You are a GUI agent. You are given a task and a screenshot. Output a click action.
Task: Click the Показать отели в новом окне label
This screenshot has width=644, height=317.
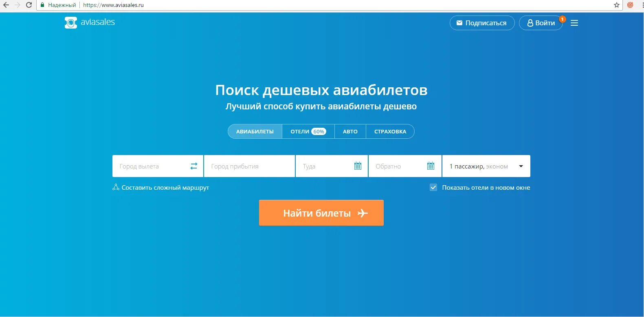486,188
